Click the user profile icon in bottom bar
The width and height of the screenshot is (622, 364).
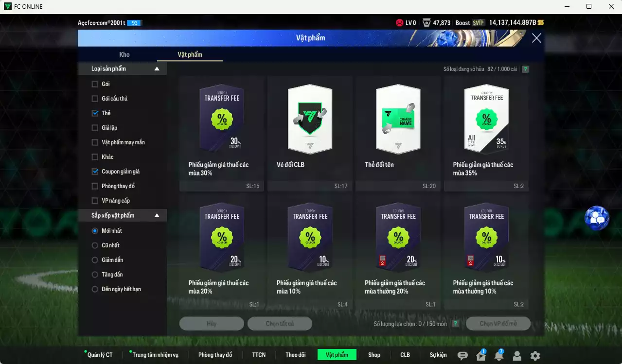(x=517, y=356)
